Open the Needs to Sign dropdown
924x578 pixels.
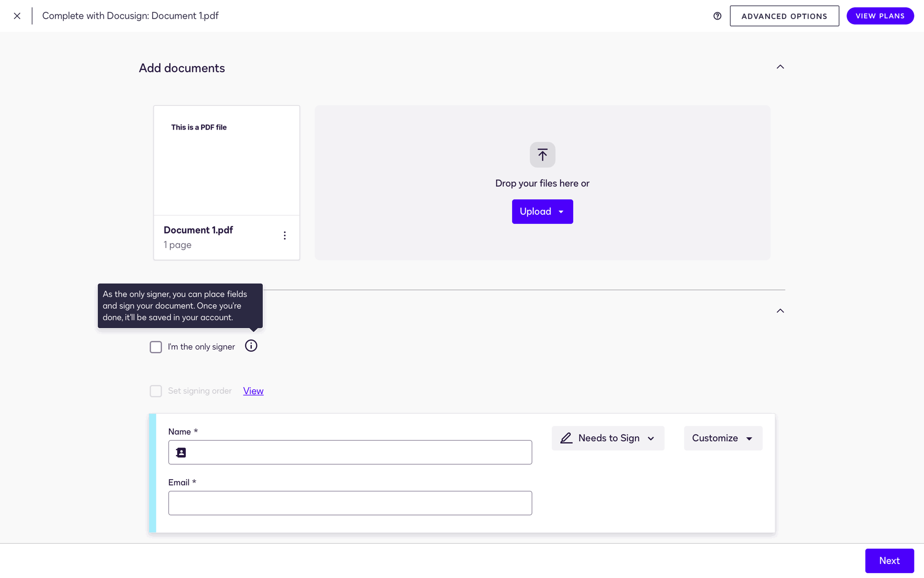pyautogui.click(x=608, y=438)
